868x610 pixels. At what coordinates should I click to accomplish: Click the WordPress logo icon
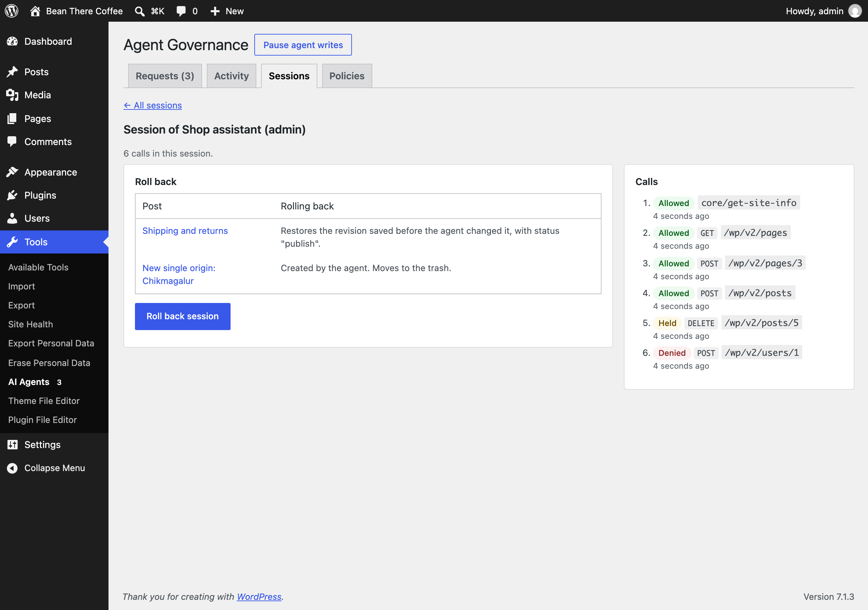(x=12, y=11)
